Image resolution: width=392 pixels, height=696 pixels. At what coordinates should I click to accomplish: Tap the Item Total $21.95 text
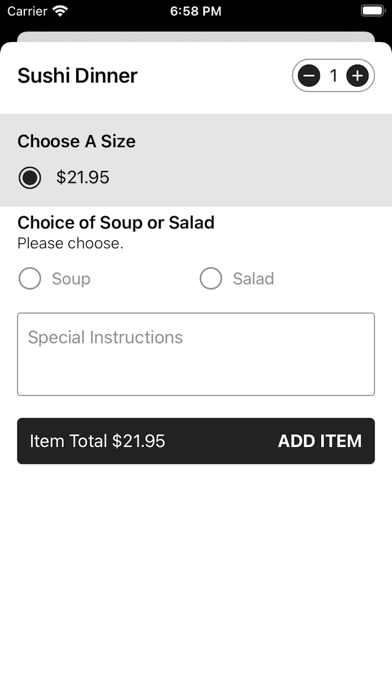point(97,441)
